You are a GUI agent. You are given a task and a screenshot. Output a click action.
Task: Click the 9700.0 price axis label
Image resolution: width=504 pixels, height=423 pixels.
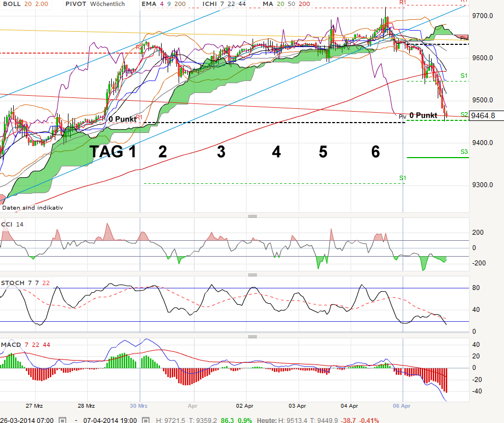(x=483, y=16)
